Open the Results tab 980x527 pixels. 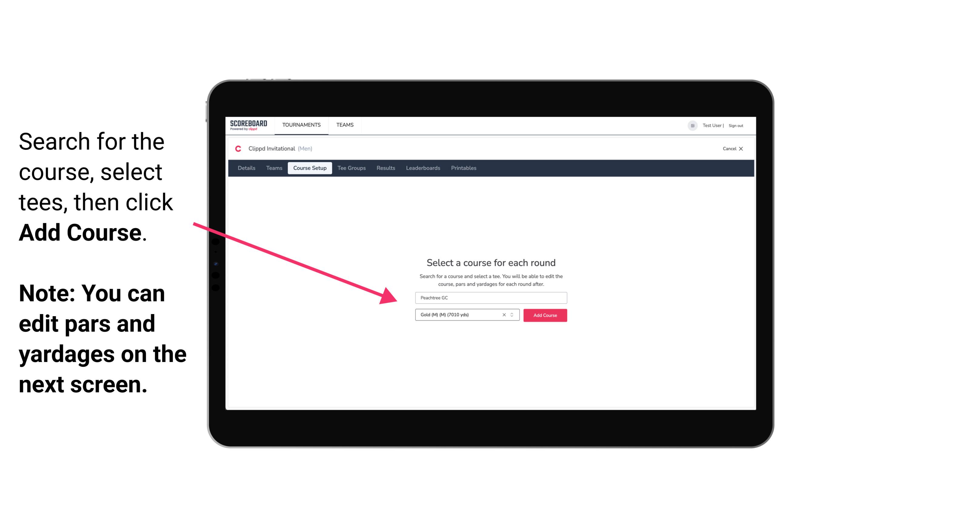(385, 168)
